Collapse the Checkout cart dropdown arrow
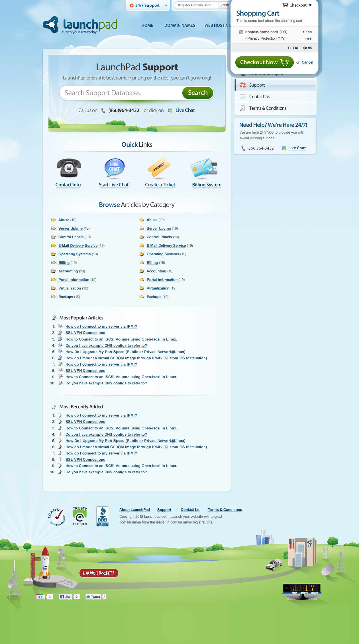 pos(310,5)
